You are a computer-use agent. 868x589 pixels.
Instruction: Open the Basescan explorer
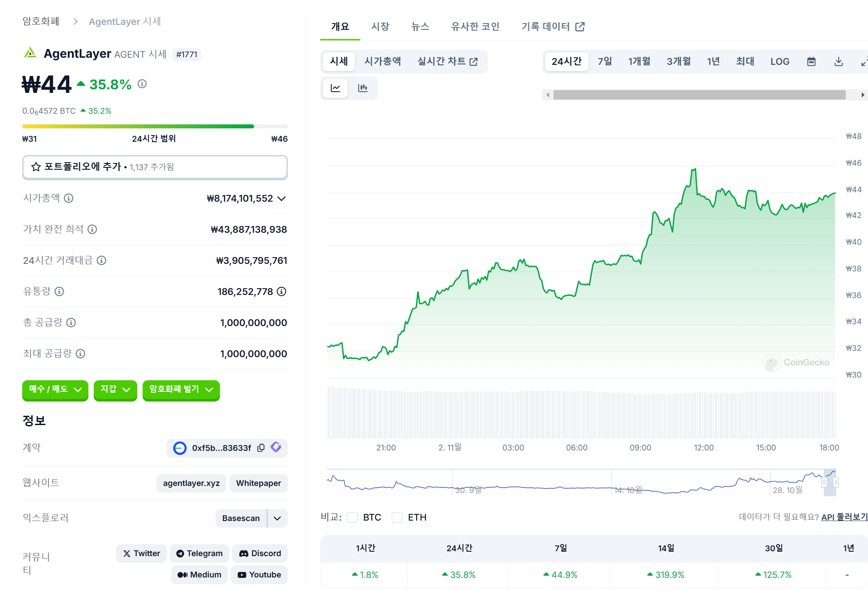pyautogui.click(x=241, y=518)
